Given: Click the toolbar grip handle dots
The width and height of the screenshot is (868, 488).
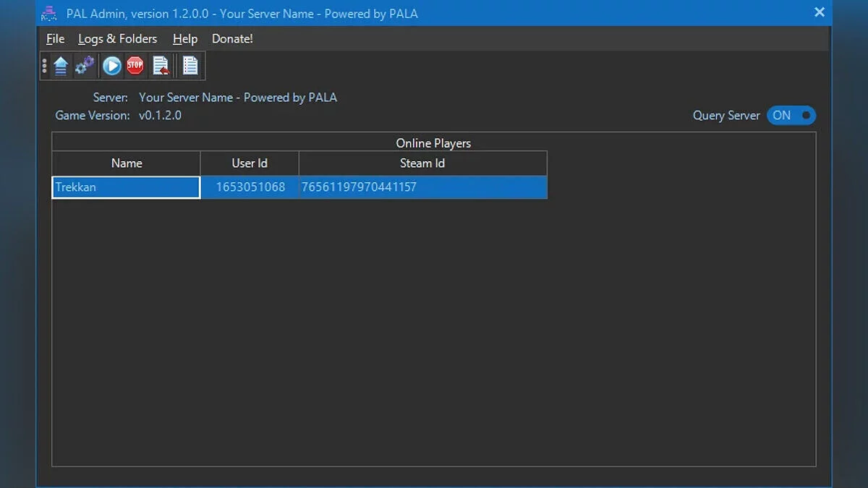Looking at the screenshot, I should point(45,66).
